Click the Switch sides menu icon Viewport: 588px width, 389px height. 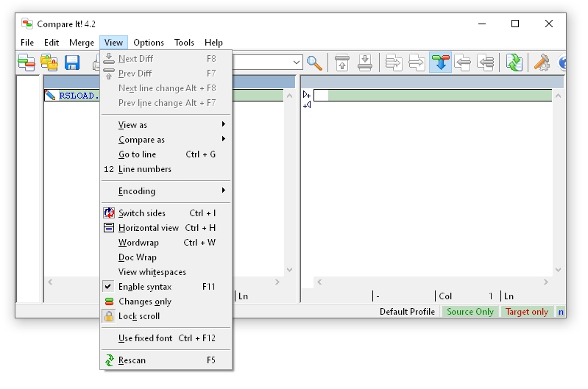pyautogui.click(x=109, y=213)
